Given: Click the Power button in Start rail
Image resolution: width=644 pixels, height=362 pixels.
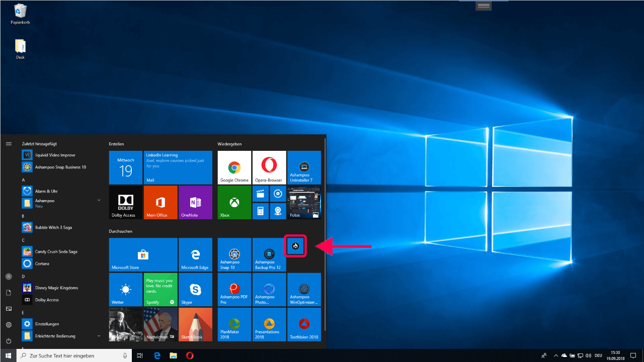Looking at the screenshot, I should coord(9,341).
